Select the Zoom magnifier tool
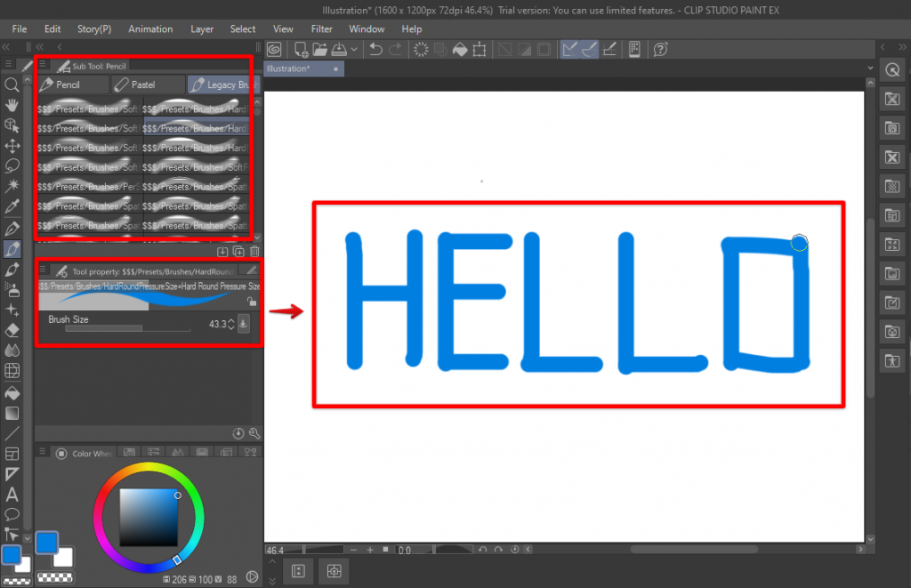The height and width of the screenshot is (588, 911). coord(11,85)
